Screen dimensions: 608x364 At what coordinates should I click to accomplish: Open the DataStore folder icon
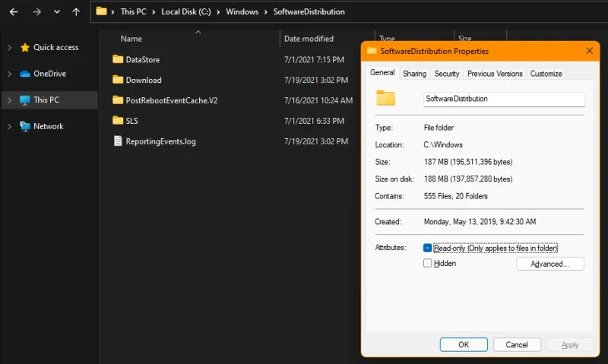118,59
